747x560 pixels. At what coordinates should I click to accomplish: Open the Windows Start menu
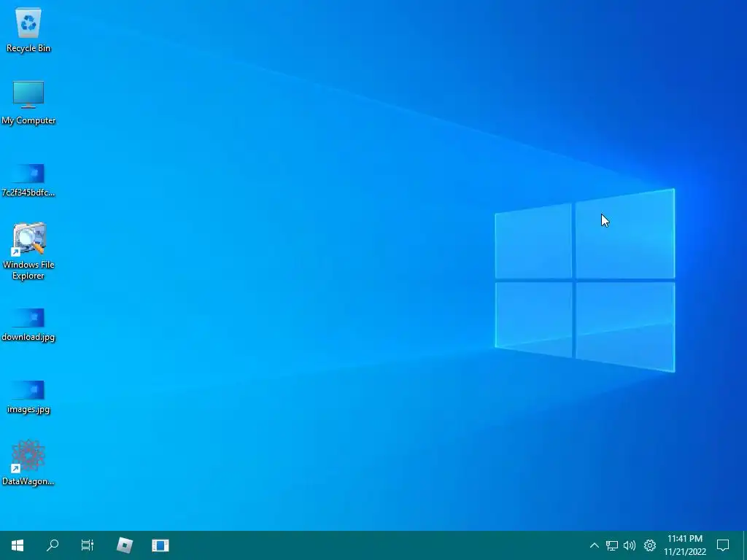[18, 545]
